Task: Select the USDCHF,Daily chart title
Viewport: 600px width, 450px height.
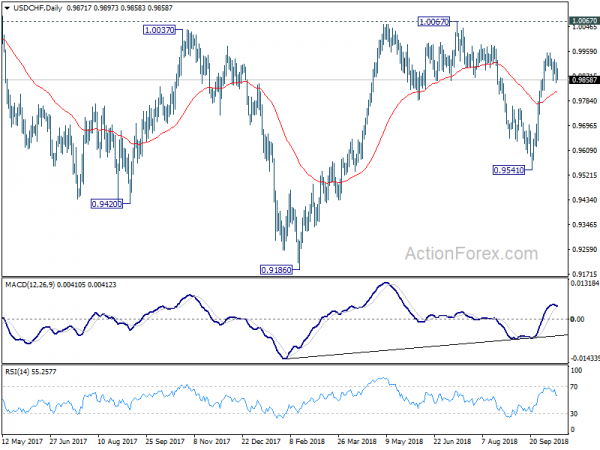Action: 38,8
